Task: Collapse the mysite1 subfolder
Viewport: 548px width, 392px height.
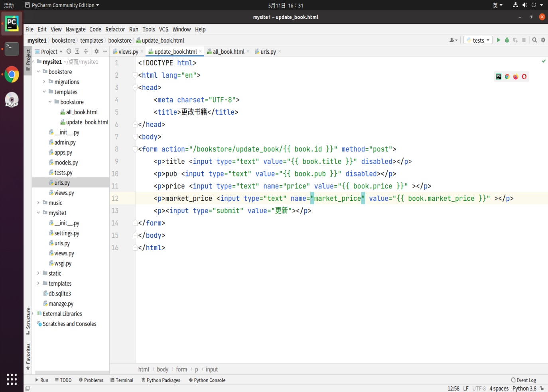Action: (38, 213)
